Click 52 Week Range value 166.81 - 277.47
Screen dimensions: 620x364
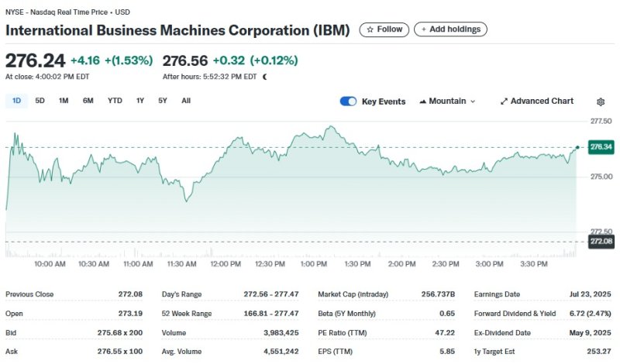tap(270, 314)
